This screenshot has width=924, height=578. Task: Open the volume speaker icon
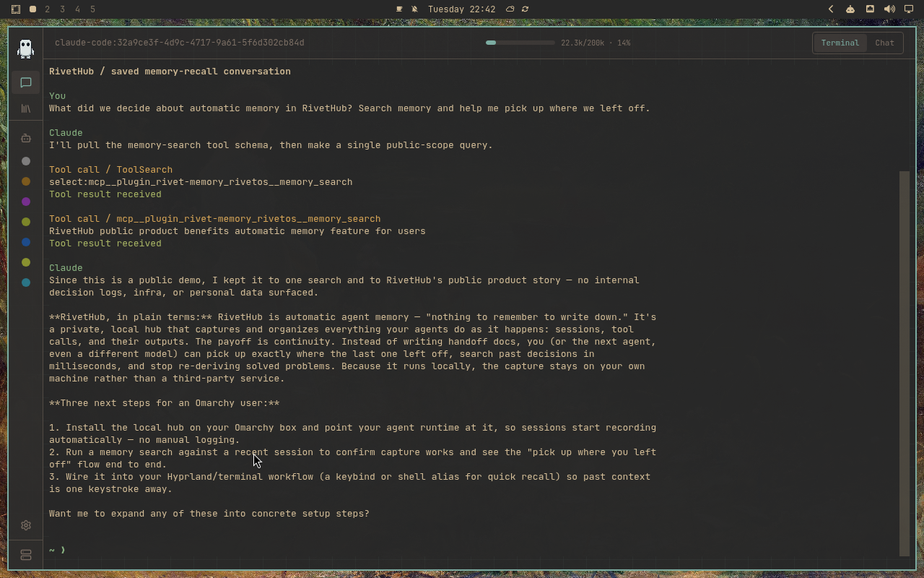[889, 9]
